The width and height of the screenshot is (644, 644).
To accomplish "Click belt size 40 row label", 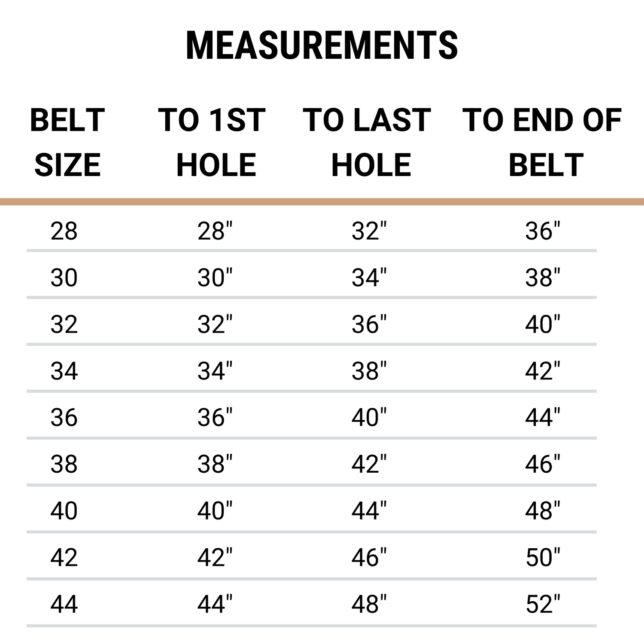I will click(64, 511).
